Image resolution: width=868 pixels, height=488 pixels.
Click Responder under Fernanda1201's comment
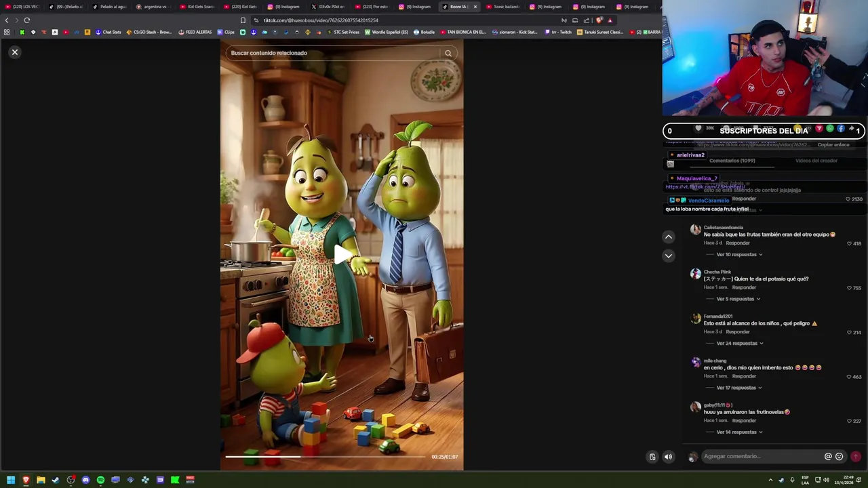click(x=738, y=332)
